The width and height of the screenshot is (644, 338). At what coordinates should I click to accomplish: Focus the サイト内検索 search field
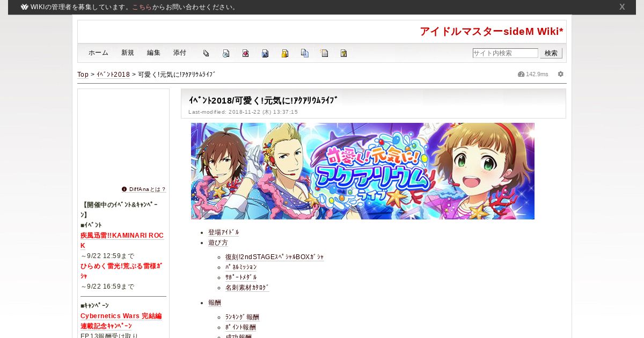505,53
